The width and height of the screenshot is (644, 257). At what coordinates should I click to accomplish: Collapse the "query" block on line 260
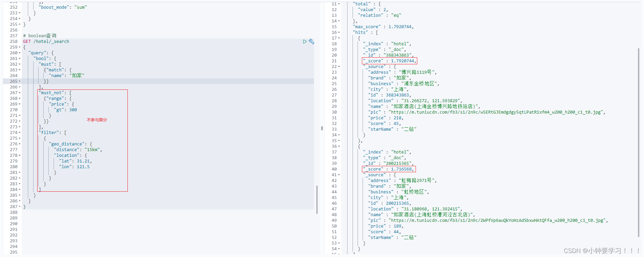20,53
